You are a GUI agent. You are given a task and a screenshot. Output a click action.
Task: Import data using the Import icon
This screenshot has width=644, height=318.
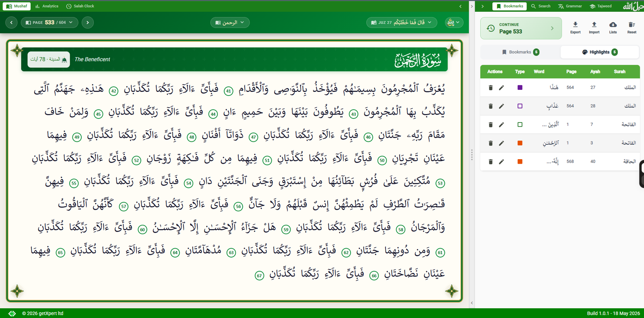594,27
